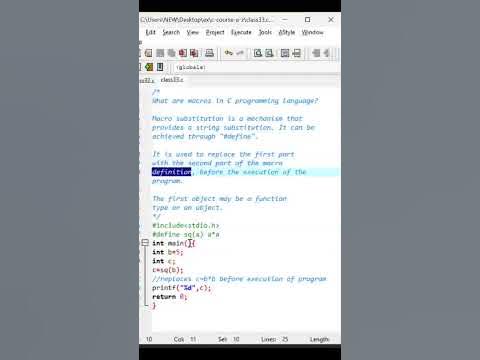Click the Replace toolbar icon next to Find

tap(269, 53)
